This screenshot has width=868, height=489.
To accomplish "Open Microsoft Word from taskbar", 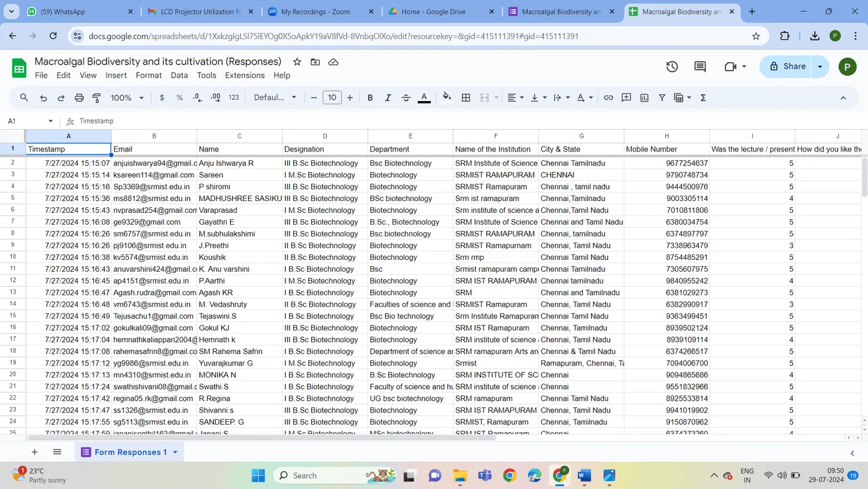I will (584, 475).
